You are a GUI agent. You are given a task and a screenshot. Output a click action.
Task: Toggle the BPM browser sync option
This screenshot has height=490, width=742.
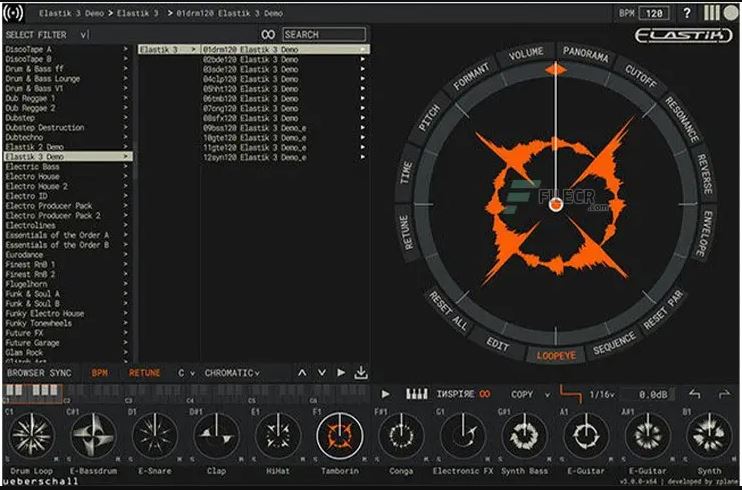click(x=99, y=373)
